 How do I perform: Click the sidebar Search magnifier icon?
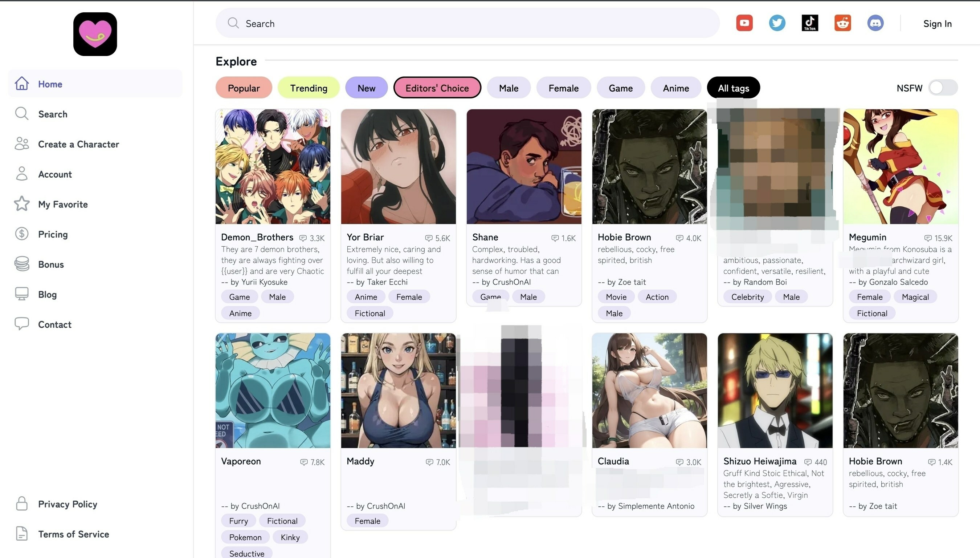tap(22, 113)
